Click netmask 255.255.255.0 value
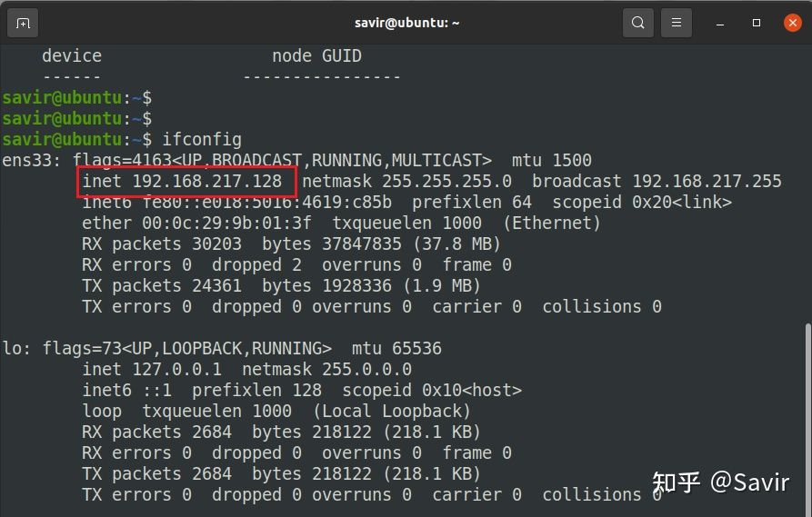Image resolution: width=812 pixels, height=517 pixels. tap(406, 181)
